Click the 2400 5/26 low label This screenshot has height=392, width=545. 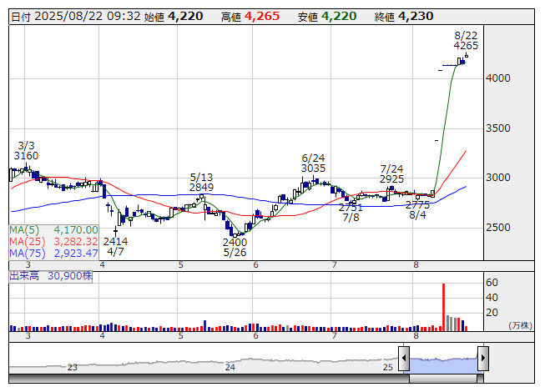pyautogui.click(x=235, y=247)
